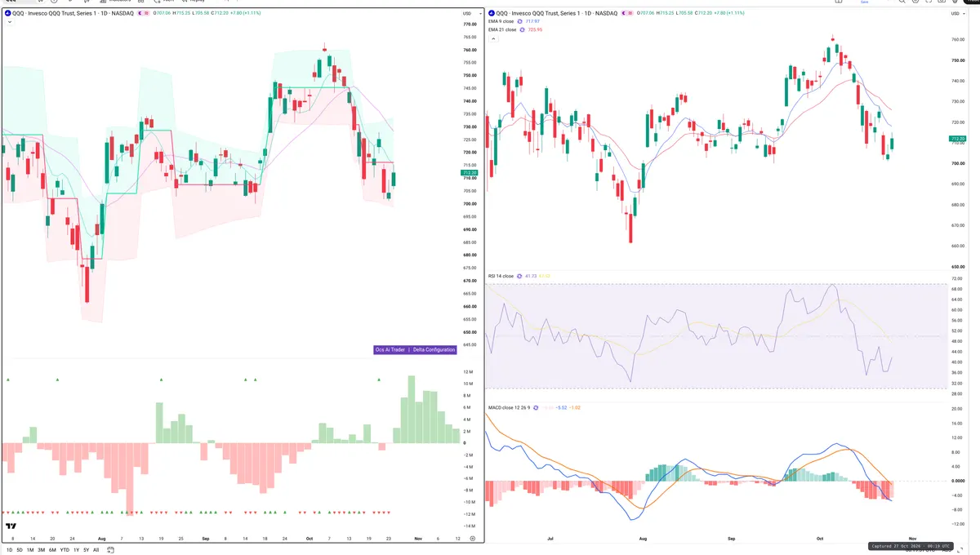Click the moon session icon in right chart legend
The image size is (980, 555).
click(625, 13)
